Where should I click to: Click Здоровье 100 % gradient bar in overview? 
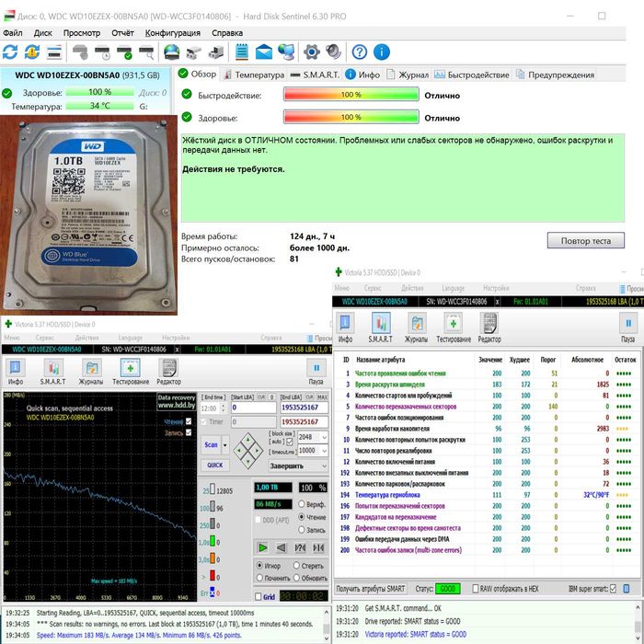(351, 117)
